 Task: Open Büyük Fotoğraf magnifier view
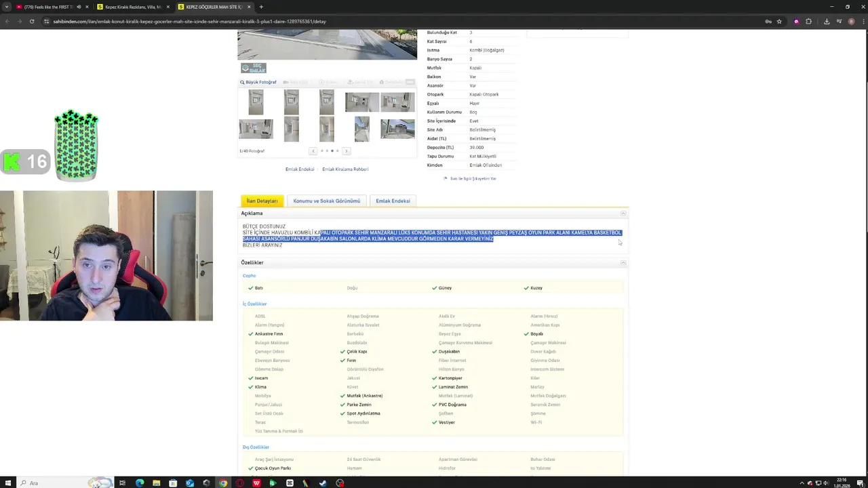pyautogui.click(x=258, y=82)
